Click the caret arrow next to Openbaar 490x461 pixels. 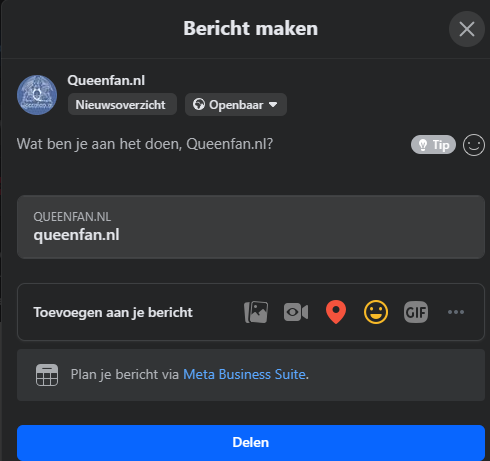(x=273, y=105)
